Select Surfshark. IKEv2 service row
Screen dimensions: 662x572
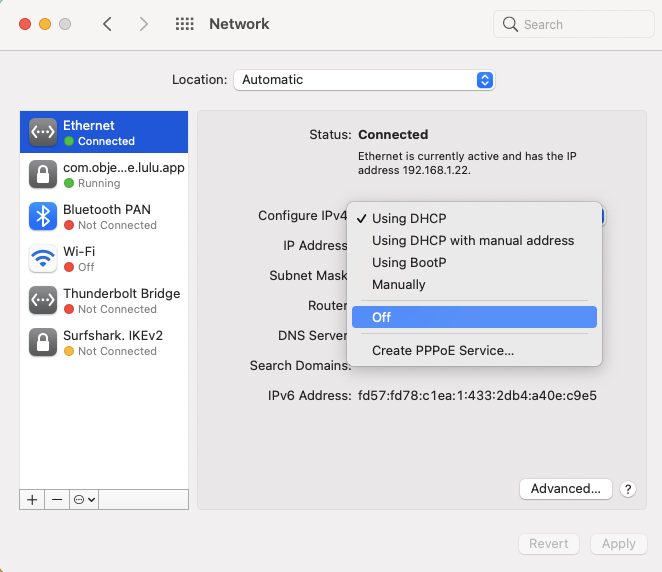pos(104,342)
